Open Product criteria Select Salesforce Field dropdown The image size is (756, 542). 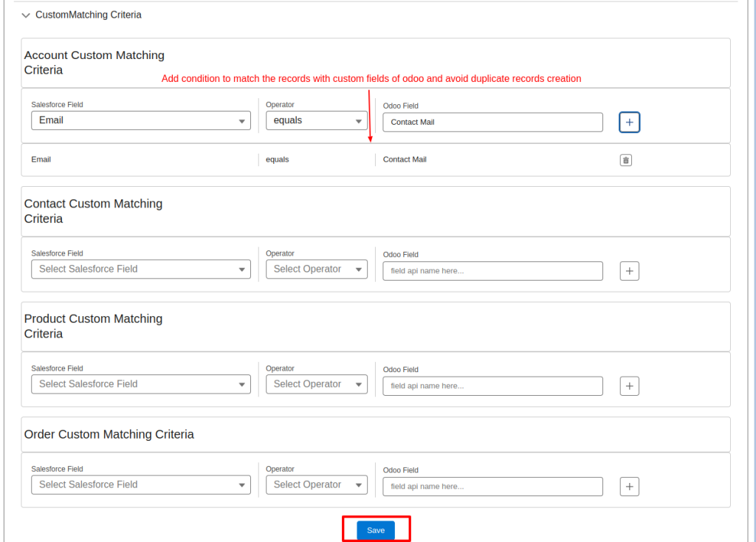click(141, 384)
